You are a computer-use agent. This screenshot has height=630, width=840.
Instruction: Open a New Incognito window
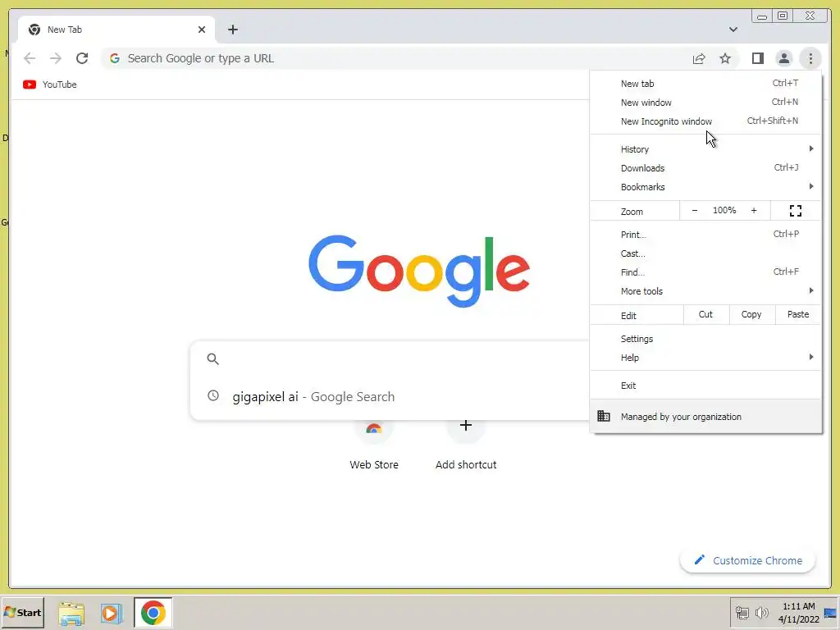pos(706,121)
